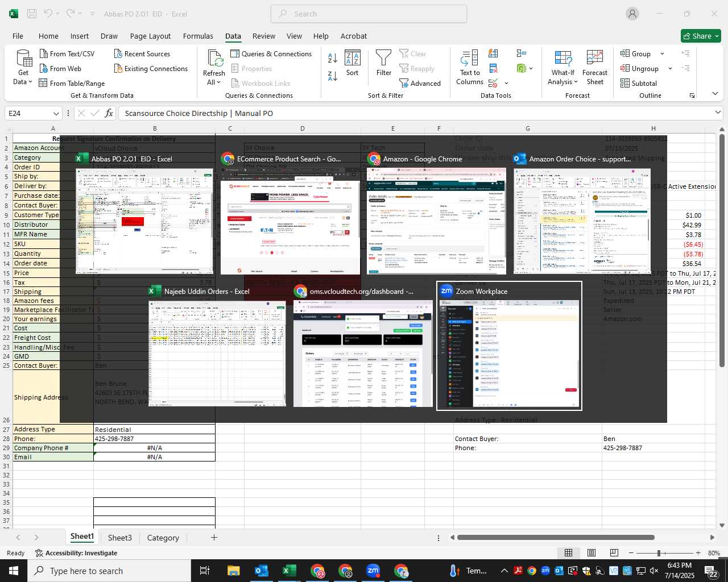The width and height of the screenshot is (728, 582).
Task: Expand the Name Box dropdown
Action: [56, 113]
